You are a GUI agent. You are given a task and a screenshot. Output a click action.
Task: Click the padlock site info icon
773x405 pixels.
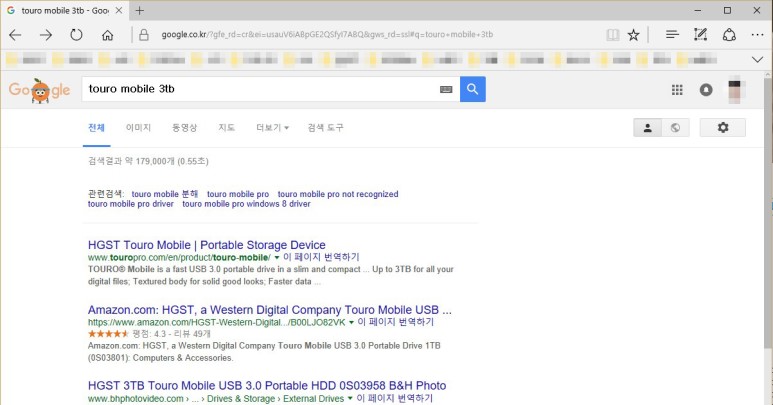(x=144, y=34)
